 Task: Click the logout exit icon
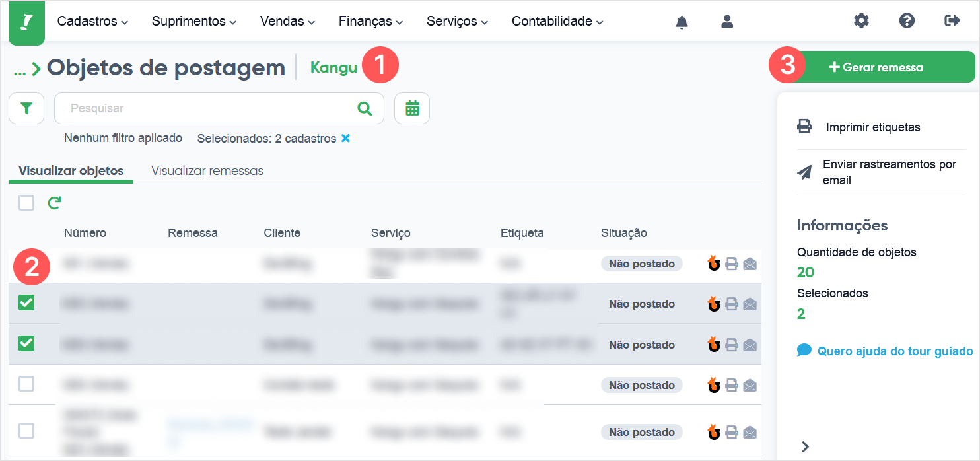tap(952, 21)
